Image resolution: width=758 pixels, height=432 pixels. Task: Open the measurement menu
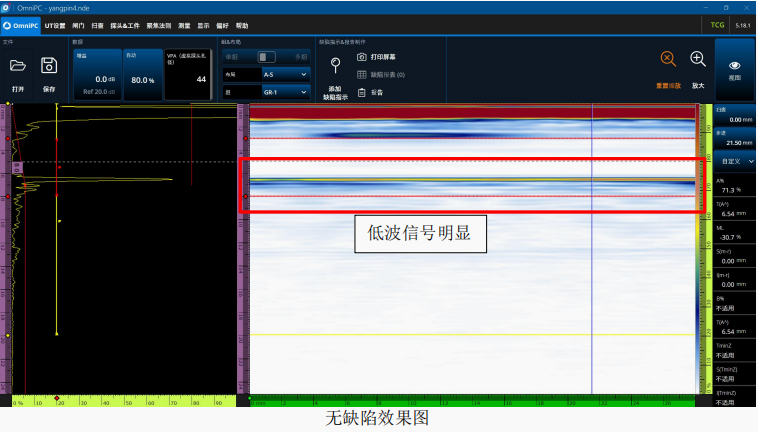[184, 26]
